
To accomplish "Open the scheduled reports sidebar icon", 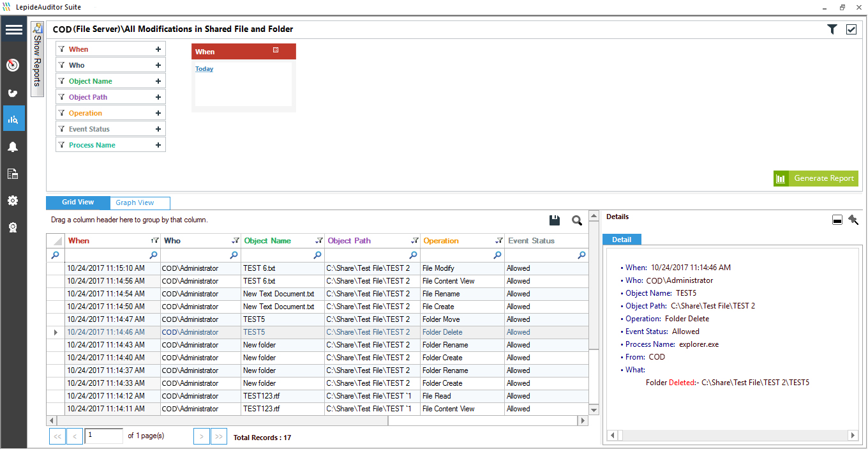I will (13, 174).
